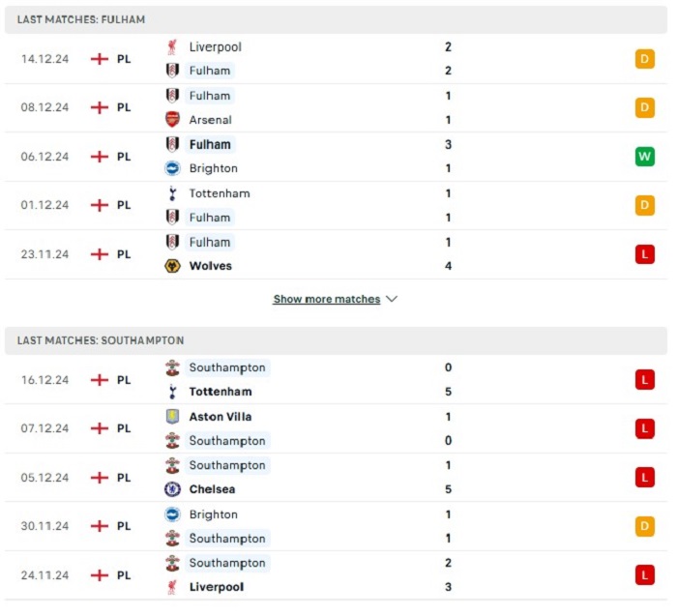
Task: Click the Wolves club crest icon
Action: click(173, 266)
